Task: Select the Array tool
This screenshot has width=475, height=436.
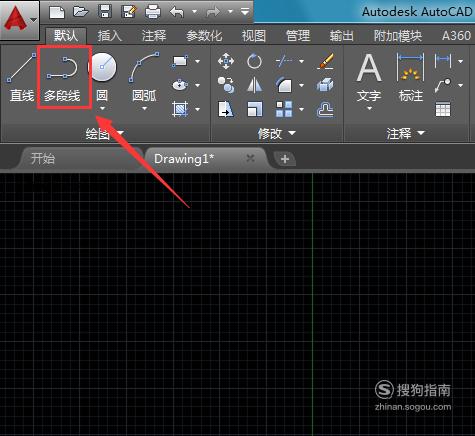Action: (284, 109)
